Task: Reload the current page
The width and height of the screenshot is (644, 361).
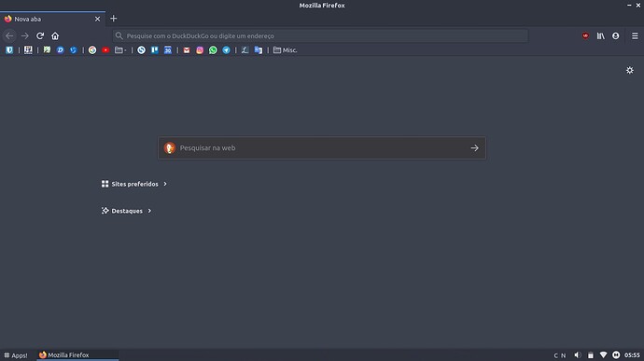Action: (40, 35)
